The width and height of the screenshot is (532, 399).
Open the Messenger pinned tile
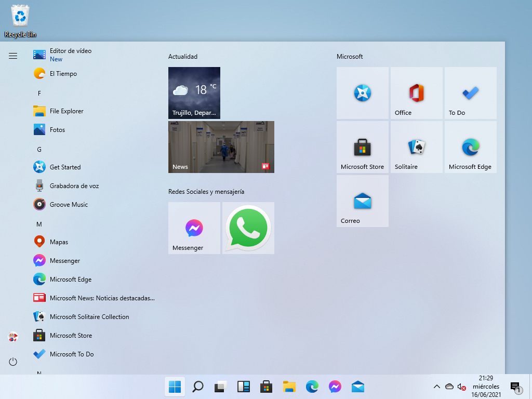pos(194,228)
